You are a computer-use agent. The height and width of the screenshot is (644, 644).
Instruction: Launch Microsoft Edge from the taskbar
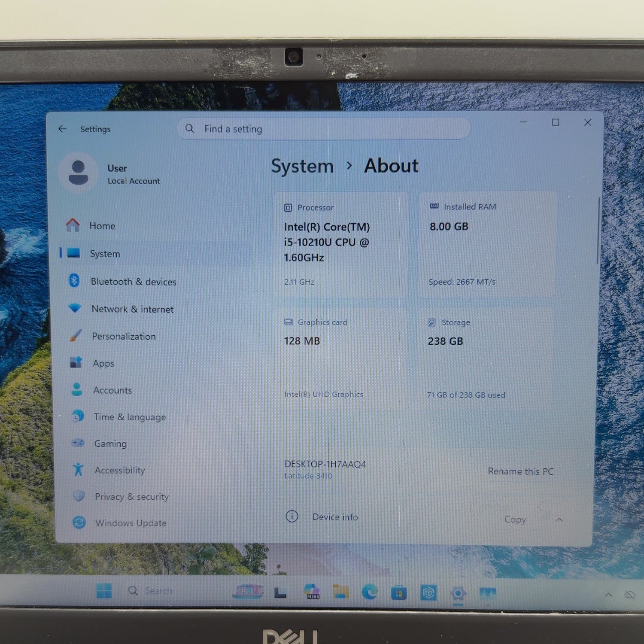(x=370, y=592)
